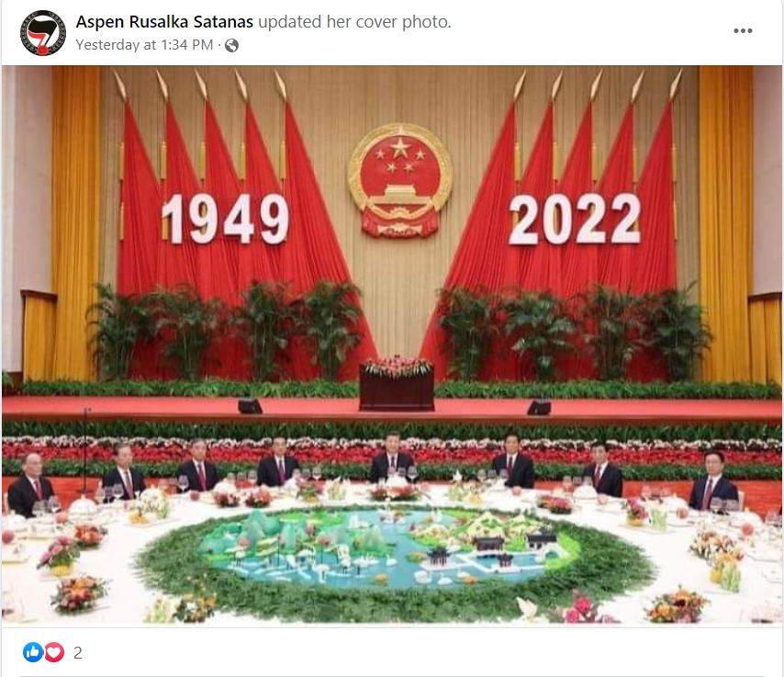Open the Yesterday at 1:34 PM timestamp
This screenshot has width=784, height=677.
[x=144, y=45]
